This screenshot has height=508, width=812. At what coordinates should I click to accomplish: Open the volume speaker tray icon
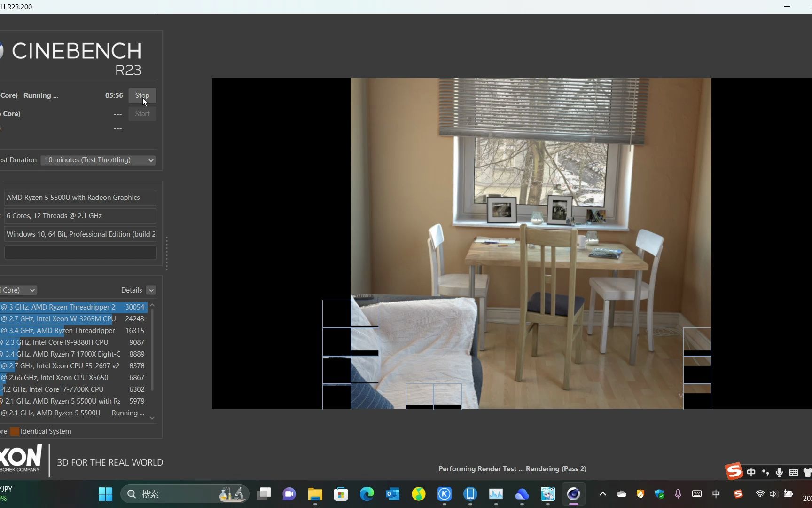773,494
